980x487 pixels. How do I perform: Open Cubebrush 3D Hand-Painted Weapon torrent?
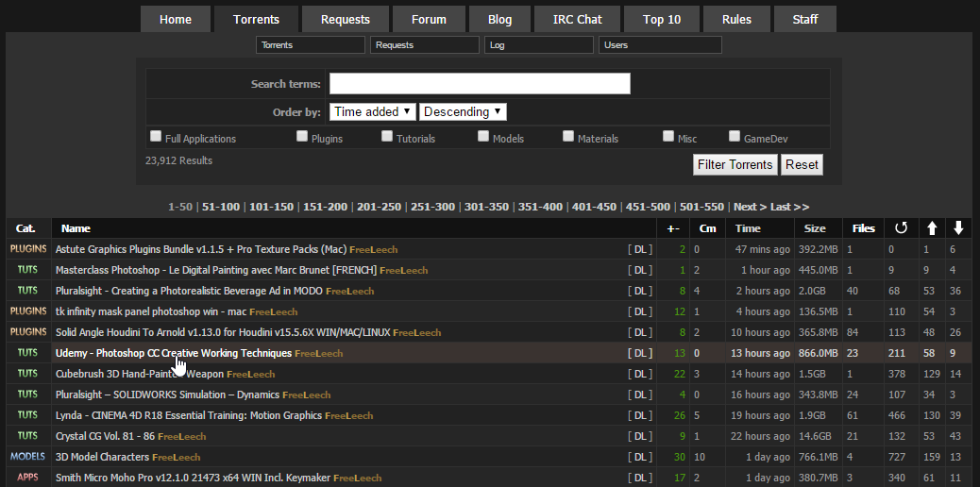point(140,374)
